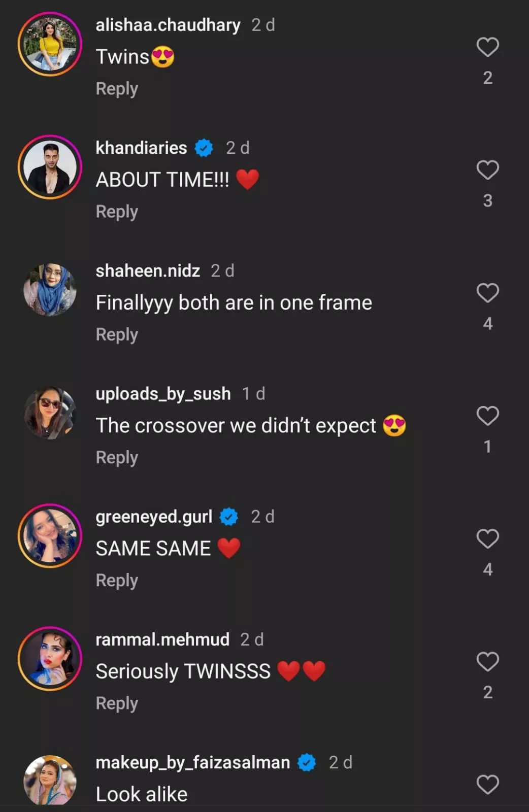
Task: Like alishaa.chaudhary's Twins comment
Action: point(487,47)
